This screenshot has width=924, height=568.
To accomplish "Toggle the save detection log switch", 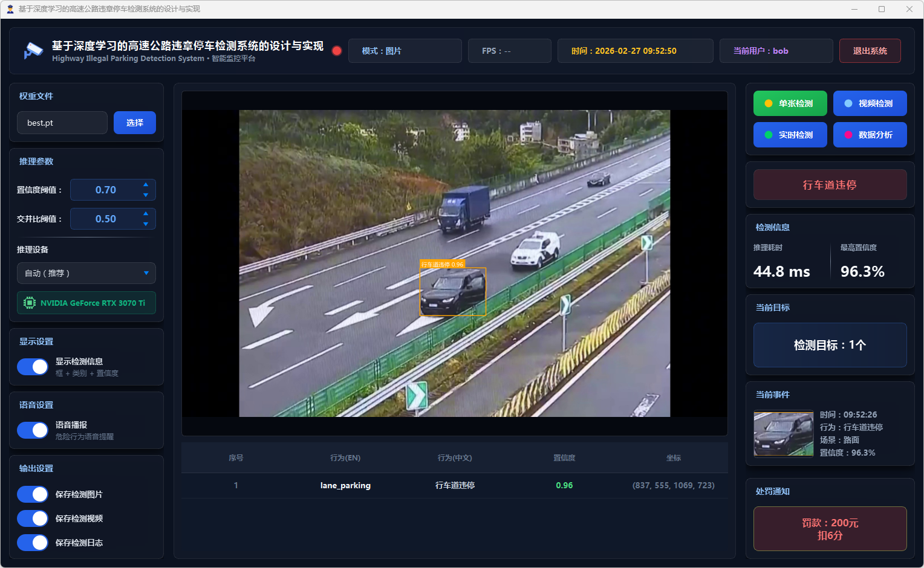I will point(33,543).
